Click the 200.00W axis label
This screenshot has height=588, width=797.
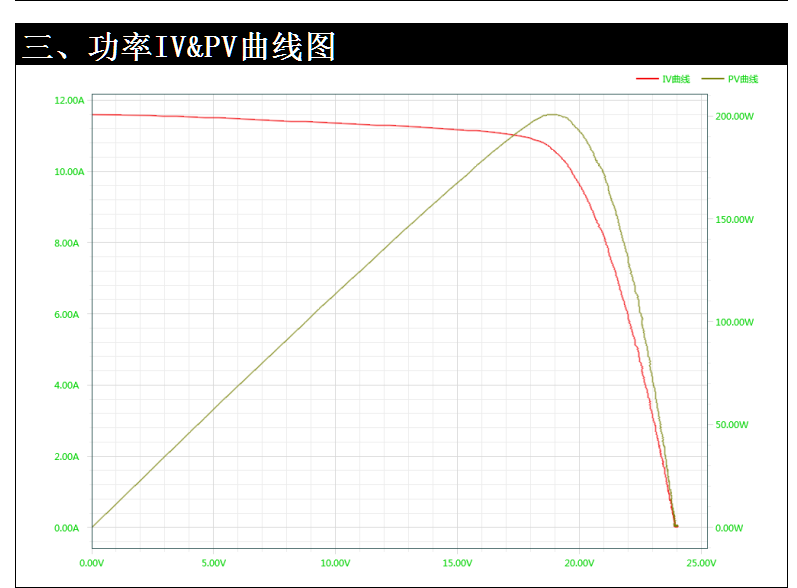734,116
